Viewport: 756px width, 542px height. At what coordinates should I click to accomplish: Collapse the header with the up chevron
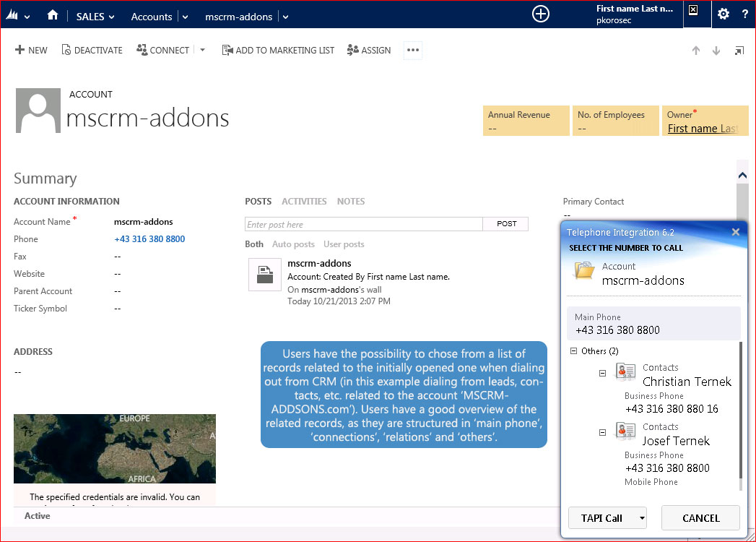pyautogui.click(x=742, y=175)
